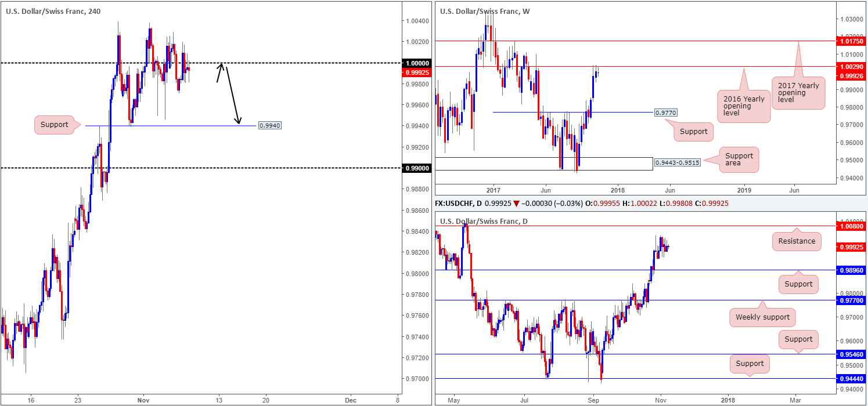
Task: Select the blue 0.97700 price label
Action: point(851,300)
